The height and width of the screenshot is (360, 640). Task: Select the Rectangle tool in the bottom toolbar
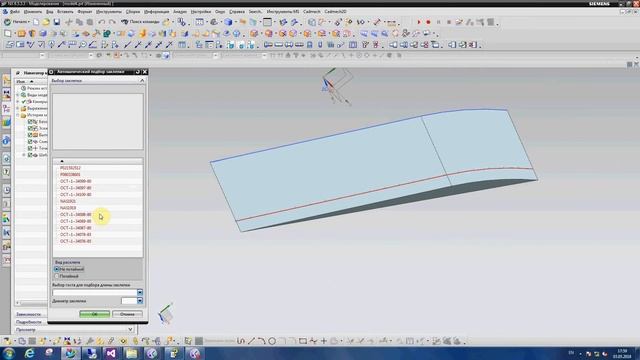click(302, 341)
